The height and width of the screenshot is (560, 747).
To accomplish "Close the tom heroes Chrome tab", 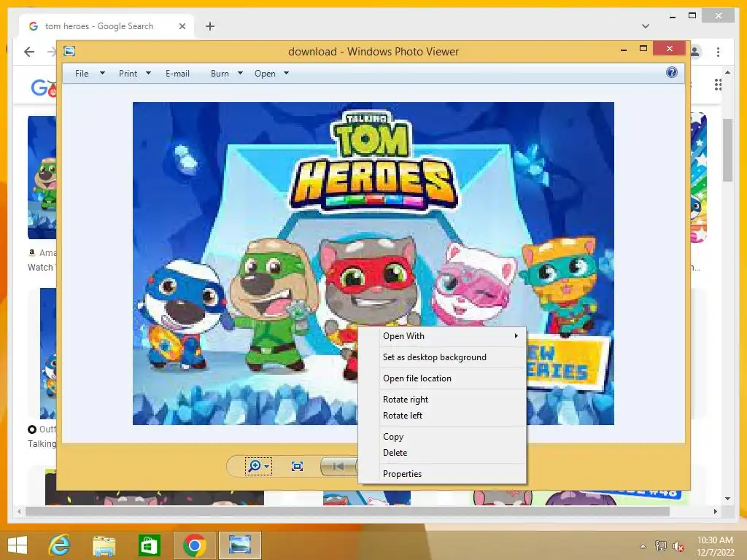I will [182, 26].
